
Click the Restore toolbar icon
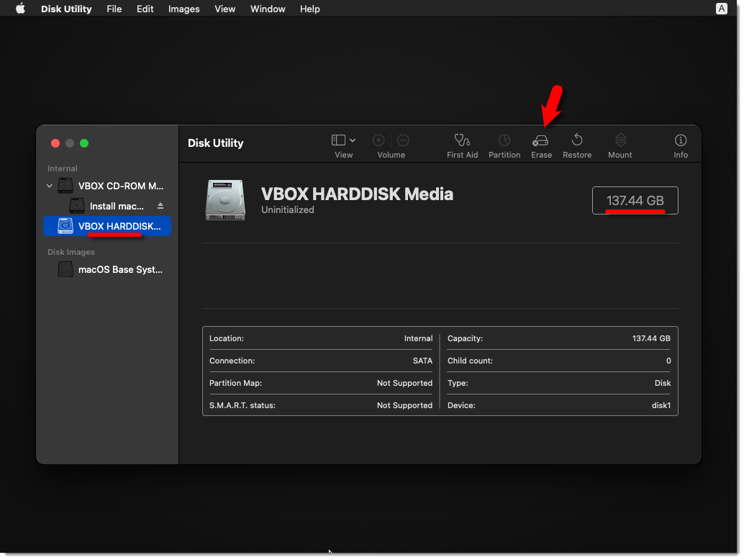point(576,140)
